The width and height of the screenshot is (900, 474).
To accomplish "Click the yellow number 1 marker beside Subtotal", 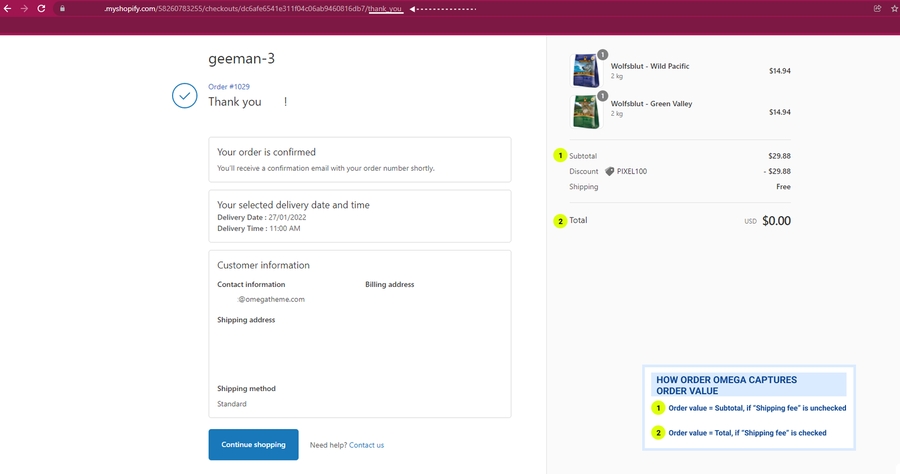I will click(560, 156).
